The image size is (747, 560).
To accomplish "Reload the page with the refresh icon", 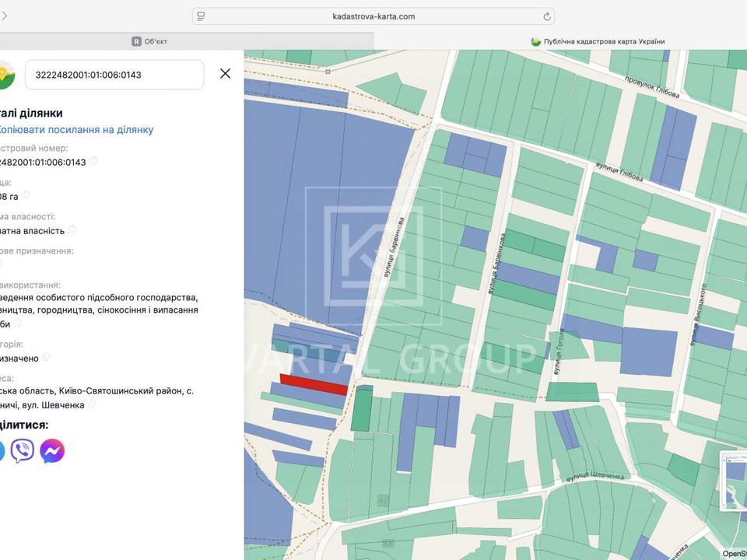I will 547,16.
